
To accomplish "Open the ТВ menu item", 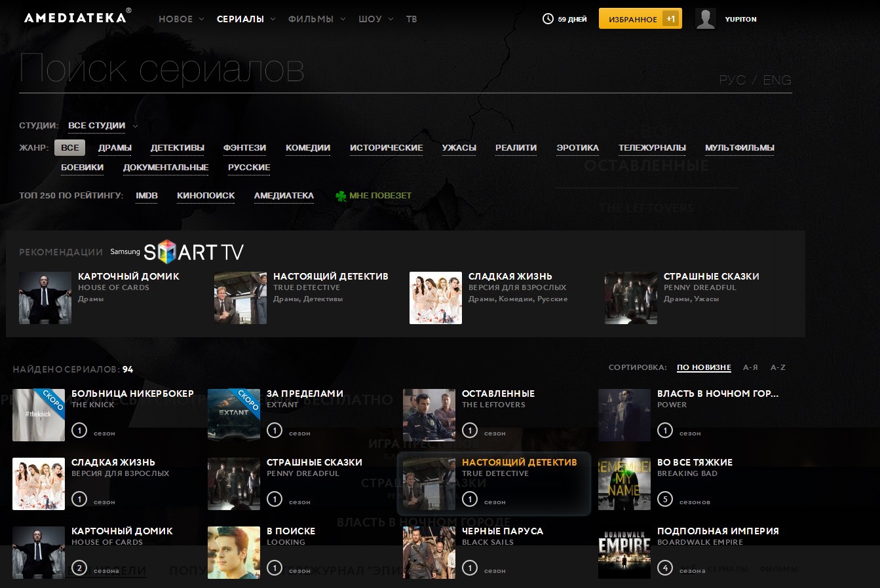I will tap(411, 19).
